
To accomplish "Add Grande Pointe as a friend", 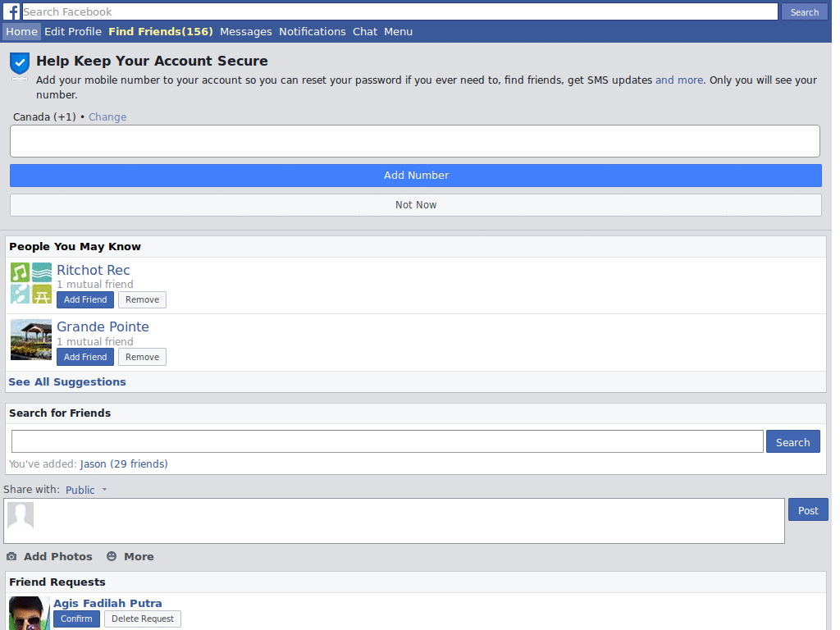I will [x=85, y=357].
